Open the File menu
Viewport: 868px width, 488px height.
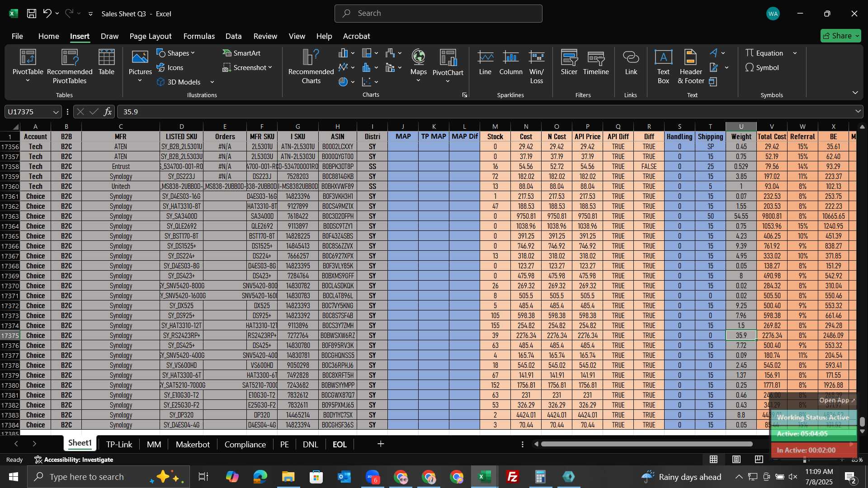pyautogui.click(x=17, y=36)
